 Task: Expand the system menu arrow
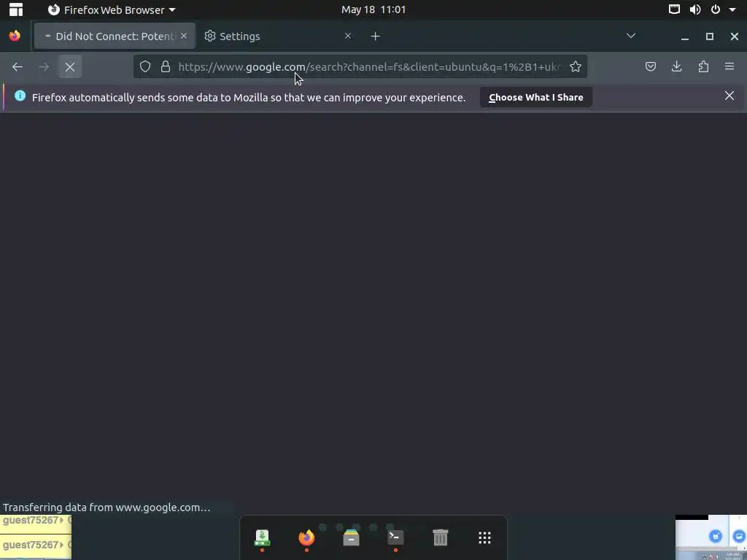(x=732, y=10)
